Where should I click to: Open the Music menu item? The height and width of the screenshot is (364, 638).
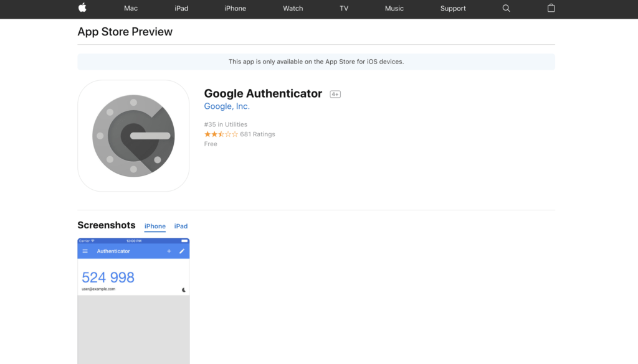pyautogui.click(x=394, y=8)
